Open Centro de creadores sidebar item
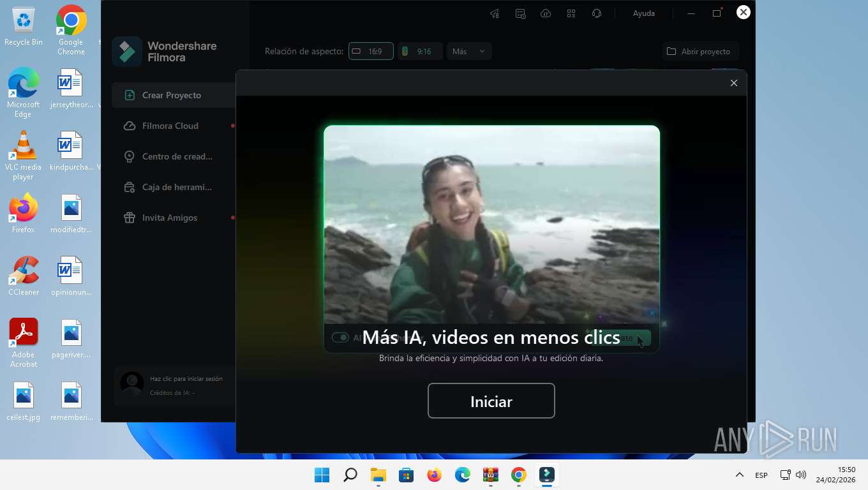 [x=174, y=156]
